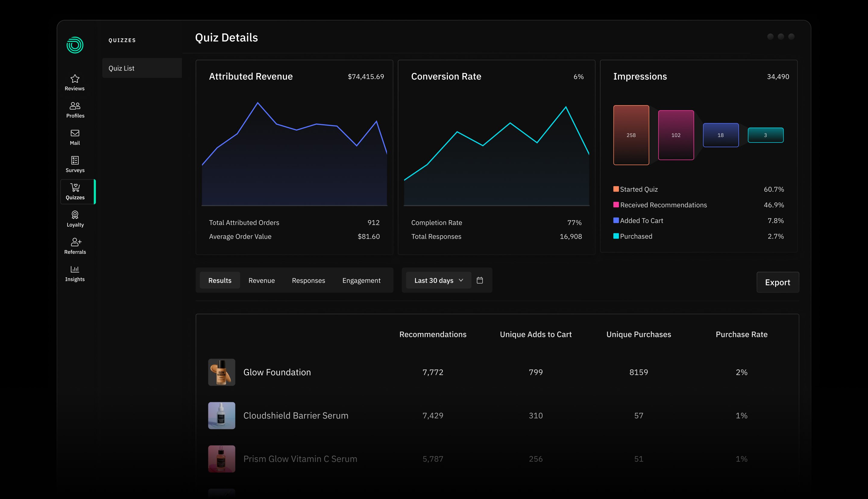Click the orange Started Quiz legend swatch
The image size is (868, 499).
click(x=616, y=189)
